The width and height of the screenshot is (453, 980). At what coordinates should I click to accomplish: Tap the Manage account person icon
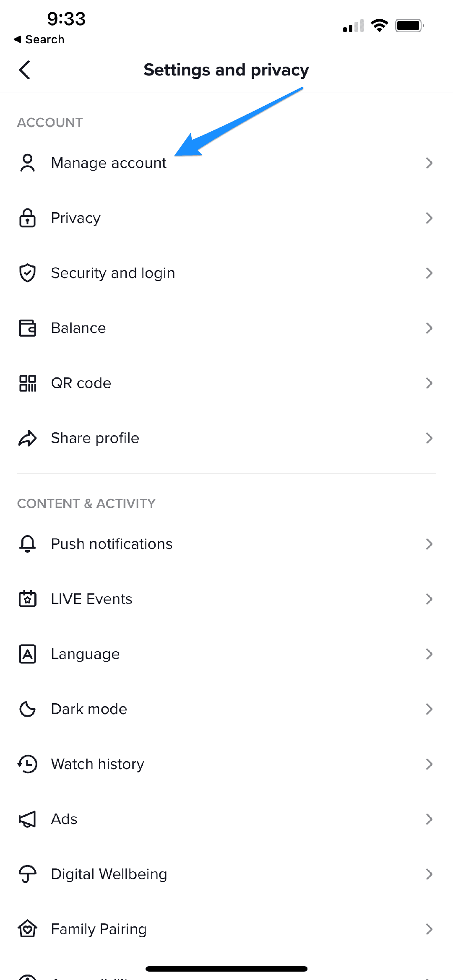coord(28,163)
